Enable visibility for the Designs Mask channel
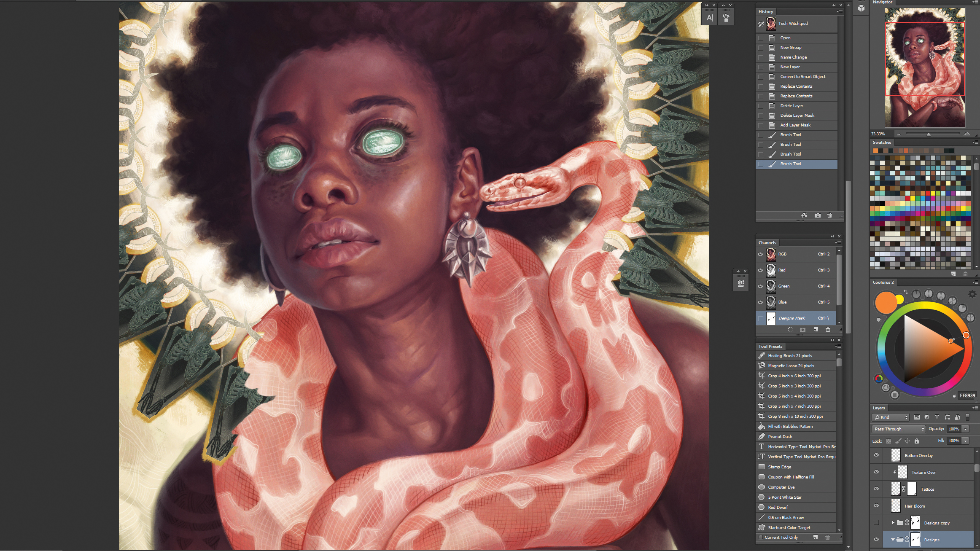Viewport: 980px width, 551px height. click(761, 319)
